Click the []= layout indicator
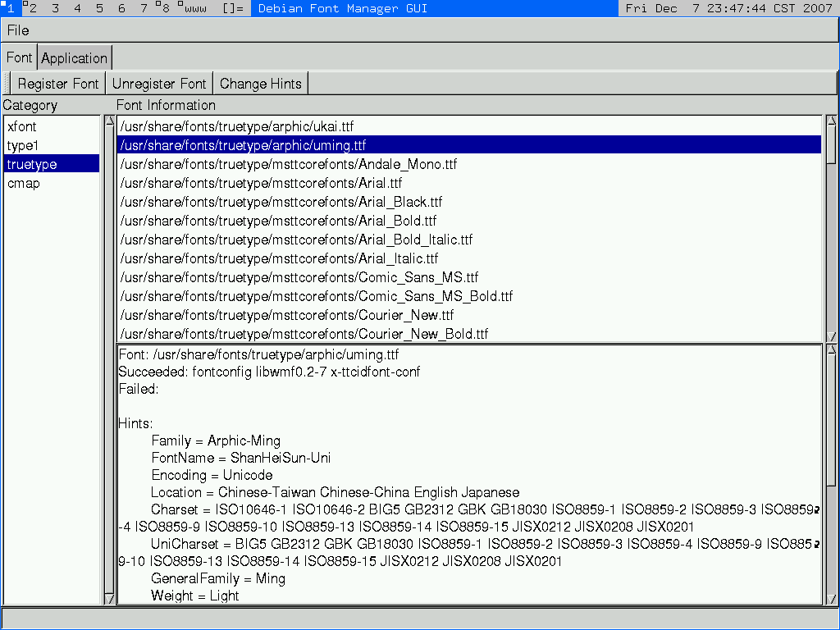This screenshot has width=840, height=630. tap(233, 8)
